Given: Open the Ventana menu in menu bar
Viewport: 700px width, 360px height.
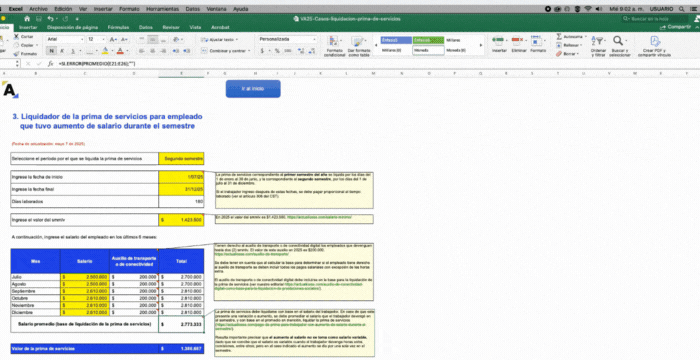Looking at the screenshot, I should pyautogui.click(x=217, y=9).
